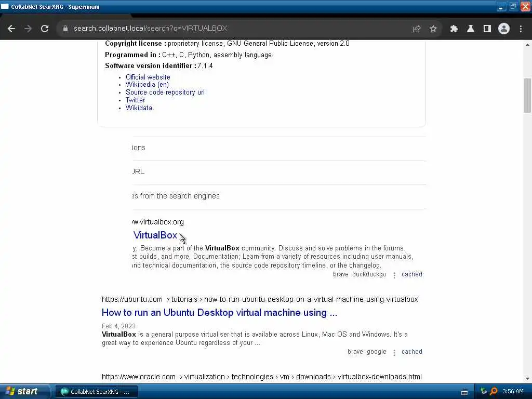Click cached link for Ubuntu result
This screenshot has height=399, width=532.
click(412, 352)
